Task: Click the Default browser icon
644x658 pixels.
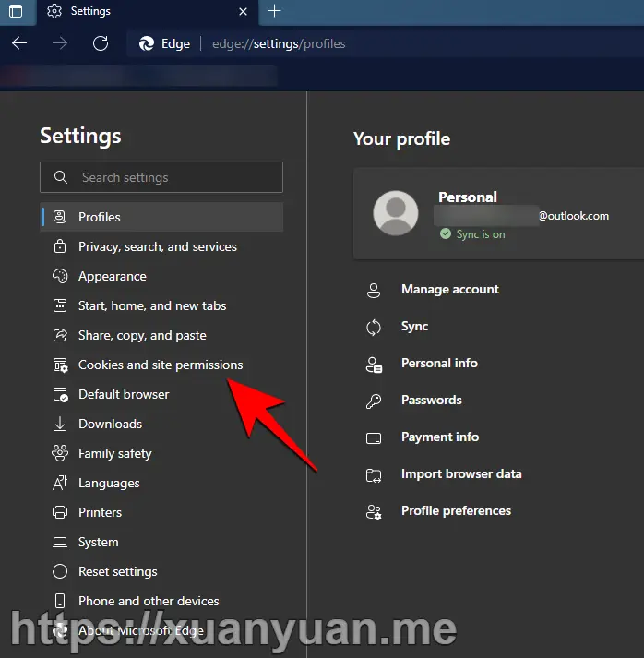Action: coord(60,395)
